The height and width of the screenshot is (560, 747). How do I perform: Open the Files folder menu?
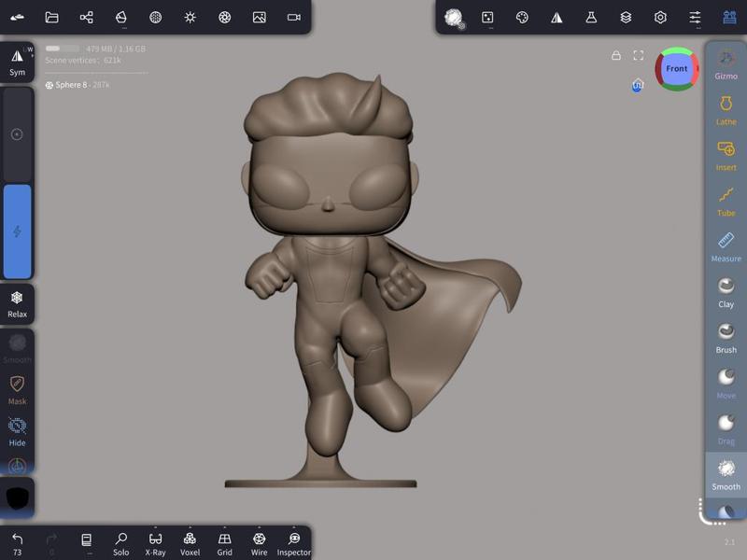[51, 18]
